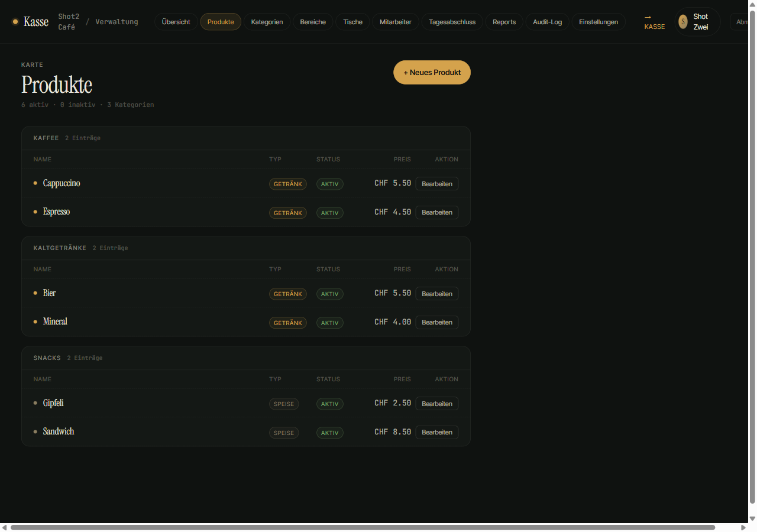Select the Produkte tab
Image resolution: width=757 pixels, height=532 pixels.
tap(221, 22)
